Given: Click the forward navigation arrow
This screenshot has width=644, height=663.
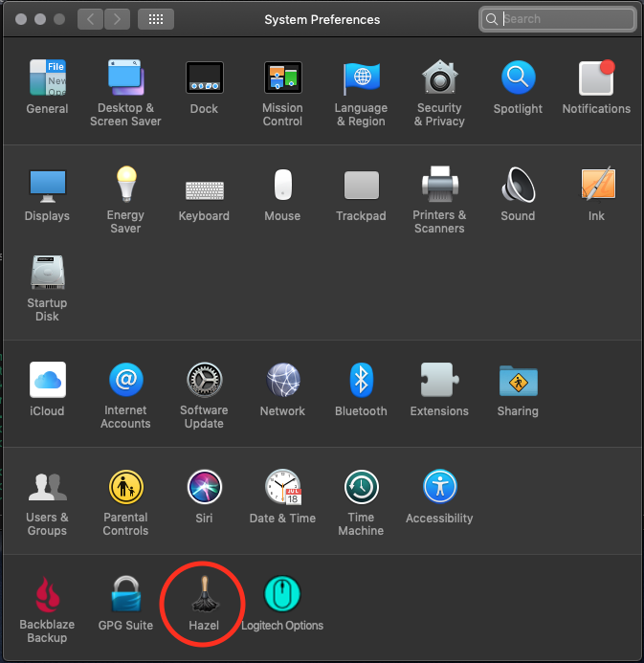Looking at the screenshot, I should click(117, 18).
